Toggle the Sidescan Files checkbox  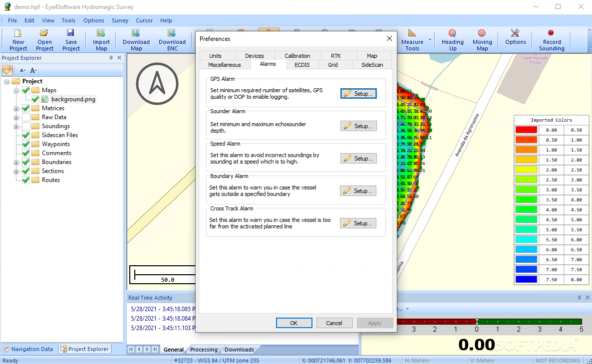click(x=26, y=135)
